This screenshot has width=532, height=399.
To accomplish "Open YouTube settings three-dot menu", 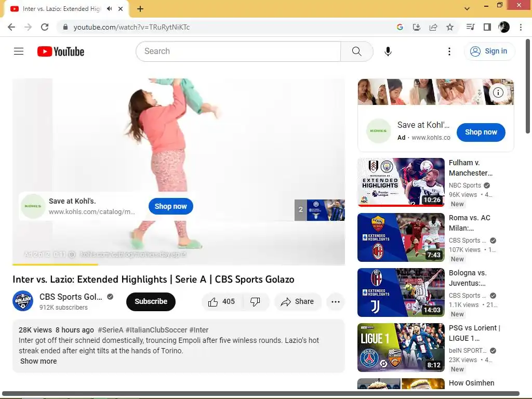I will tap(449, 51).
